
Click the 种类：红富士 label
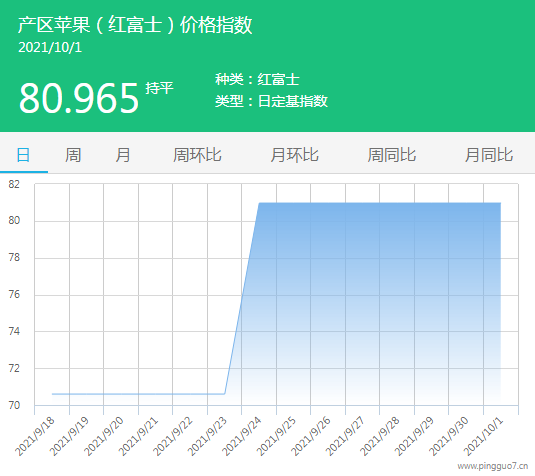pyautogui.click(x=257, y=80)
